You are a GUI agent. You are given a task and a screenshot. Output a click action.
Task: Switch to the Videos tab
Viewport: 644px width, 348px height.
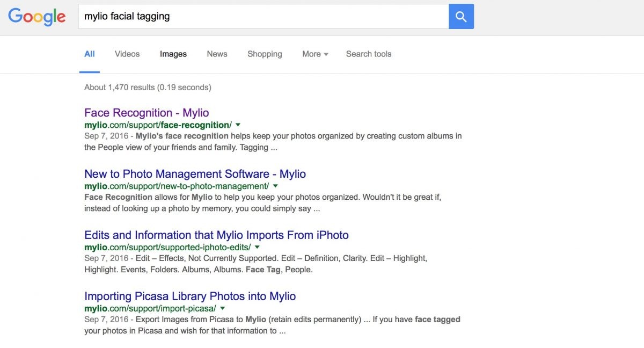127,54
